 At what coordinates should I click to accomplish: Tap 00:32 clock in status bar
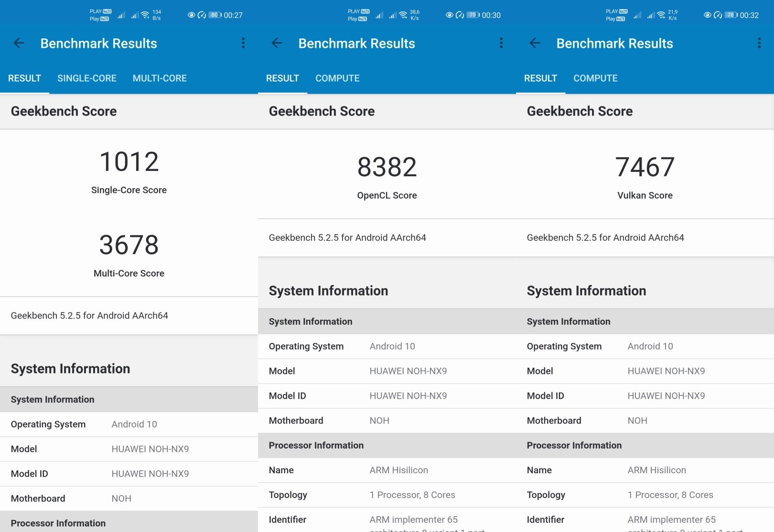[x=749, y=15]
